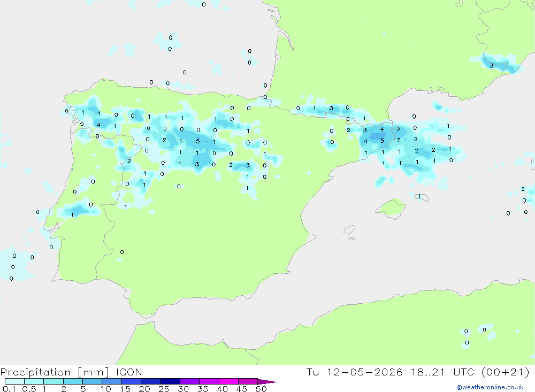The width and height of the screenshot is (535, 392).
Task: Click the '18..21' time range text
Action: [x=428, y=372]
